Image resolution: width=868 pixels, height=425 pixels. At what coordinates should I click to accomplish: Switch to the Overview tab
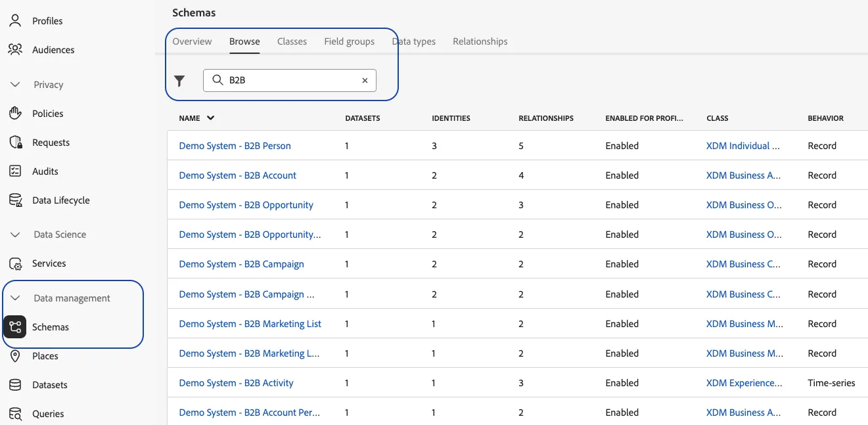[x=192, y=41]
